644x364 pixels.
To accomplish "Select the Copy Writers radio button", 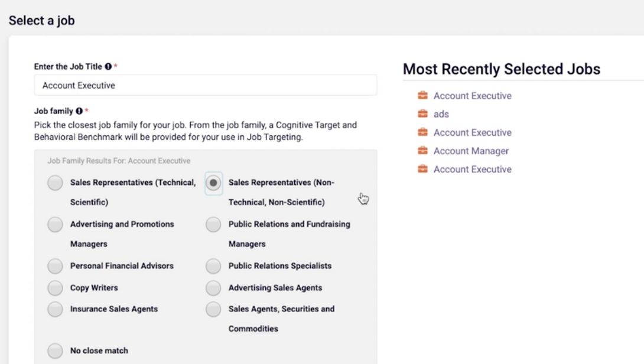I will tap(56, 288).
